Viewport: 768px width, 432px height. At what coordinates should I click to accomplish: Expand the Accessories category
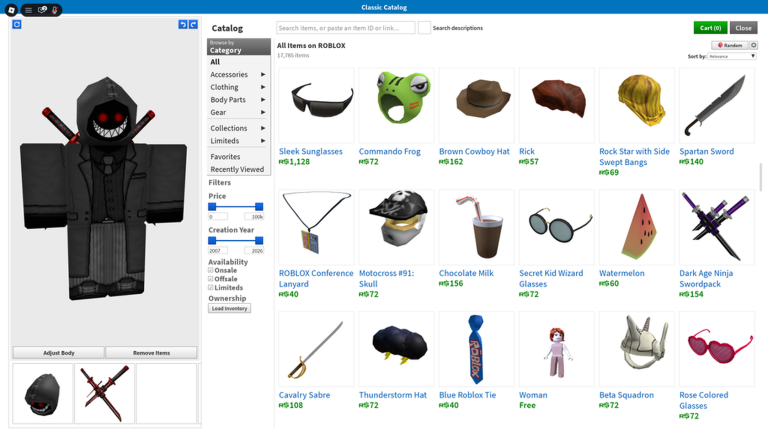tap(238, 74)
